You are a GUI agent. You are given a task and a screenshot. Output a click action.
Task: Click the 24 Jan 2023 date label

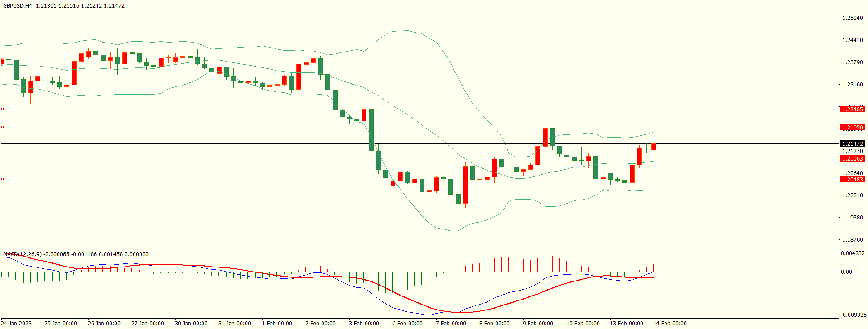[16, 323]
